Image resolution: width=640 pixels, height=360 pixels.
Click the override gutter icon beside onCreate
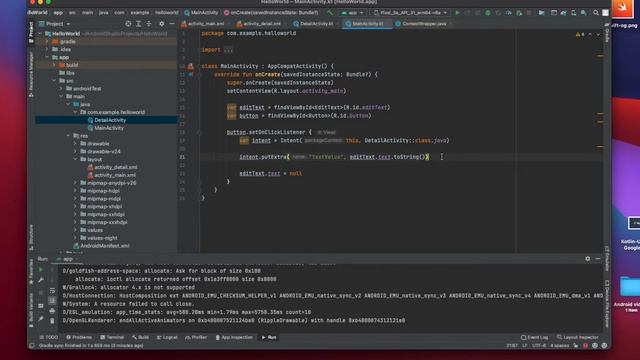(x=191, y=75)
